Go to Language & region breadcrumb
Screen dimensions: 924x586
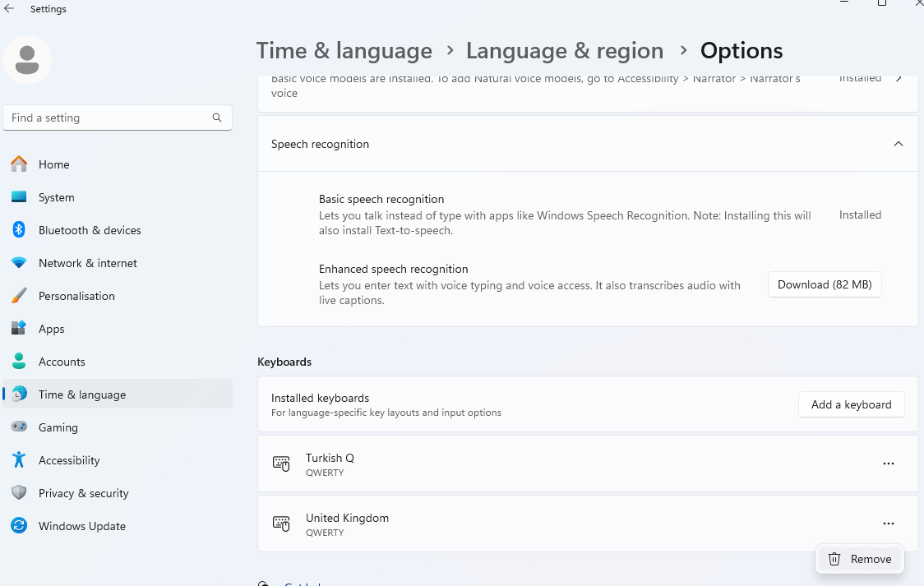click(x=565, y=51)
